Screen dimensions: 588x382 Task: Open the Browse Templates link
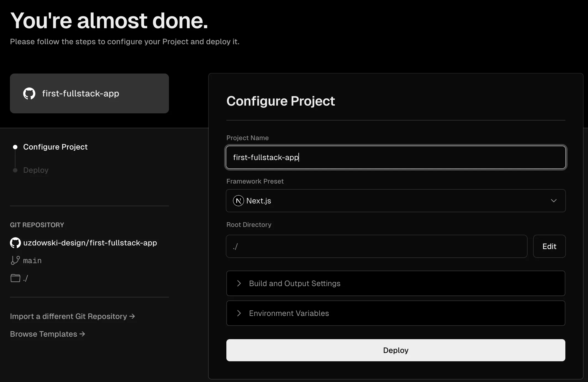click(44, 334)
